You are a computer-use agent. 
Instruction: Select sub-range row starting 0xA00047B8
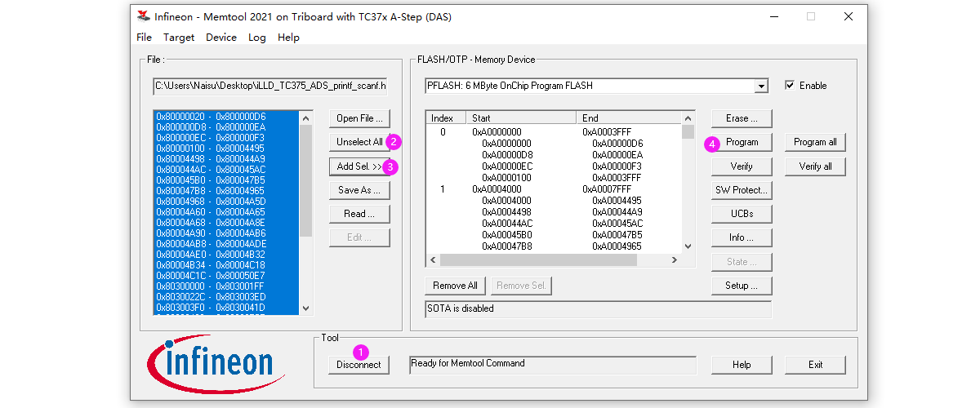coord(554,246)
